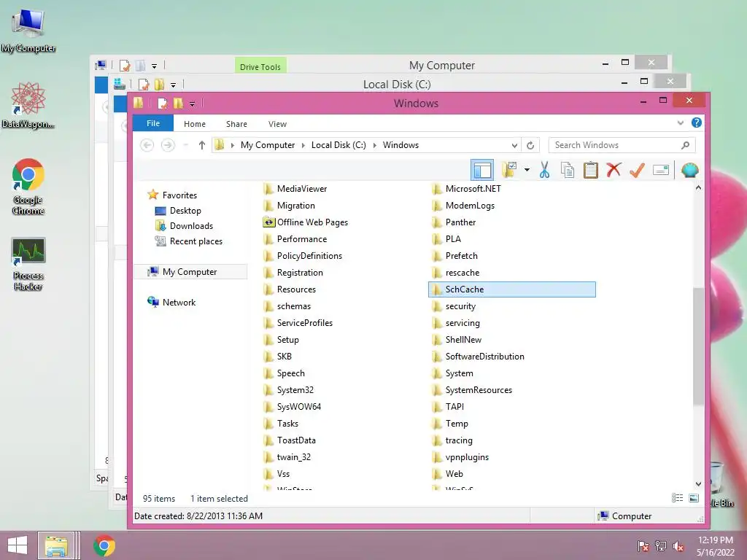This screenshot has width=747, height=560.
Task: Click the Refresh button in address bar
Action: [x=530, y=145]
